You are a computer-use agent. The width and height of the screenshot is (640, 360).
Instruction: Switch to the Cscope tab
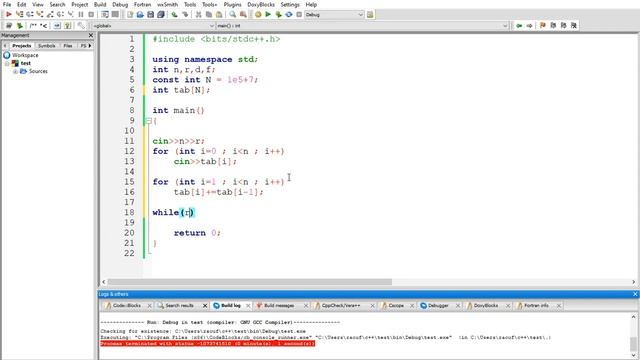(396, 305)
